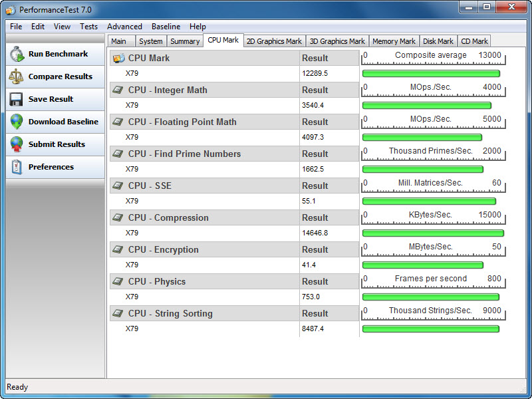532x399 pixels.
Task: Click the 14646.8 Compression result value
Action: click(x=315, y=233)
